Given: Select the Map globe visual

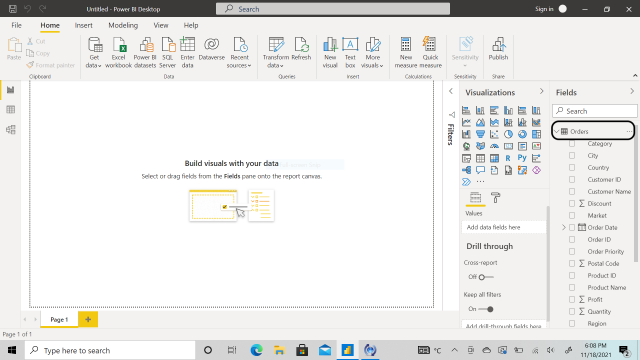Looking at the screenshot, I should pyautogui.click(x=466, y=146).
